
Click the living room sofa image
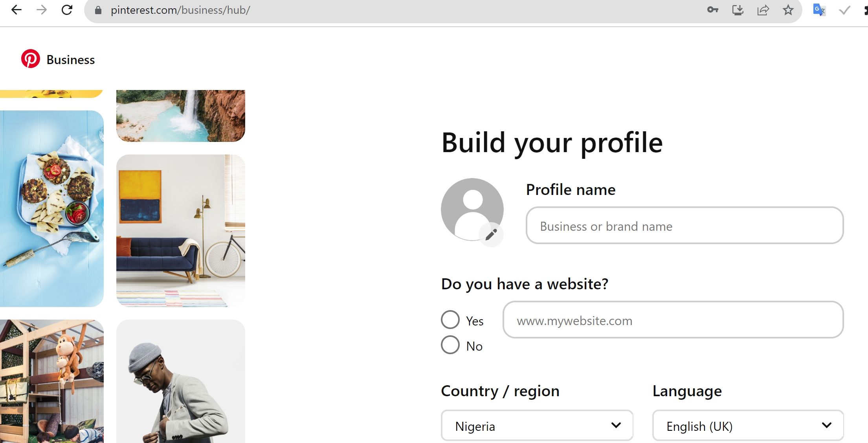click(x=181, y=231)
